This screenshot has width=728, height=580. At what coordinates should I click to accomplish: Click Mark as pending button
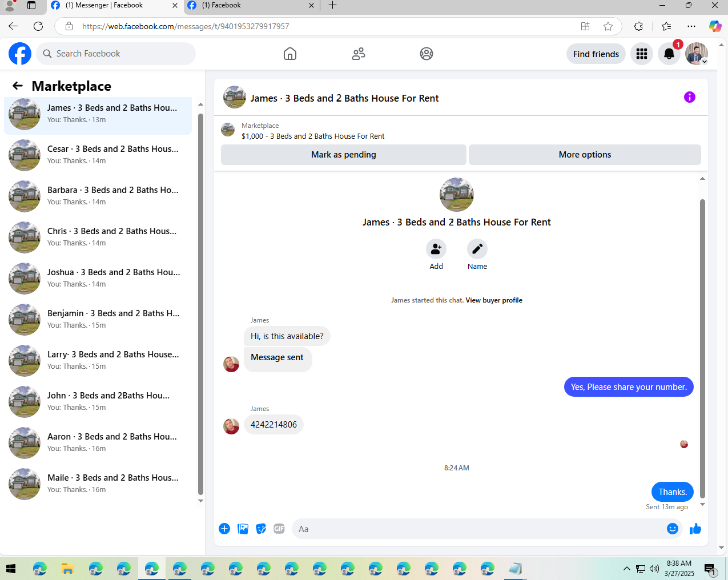pos(344,155)
